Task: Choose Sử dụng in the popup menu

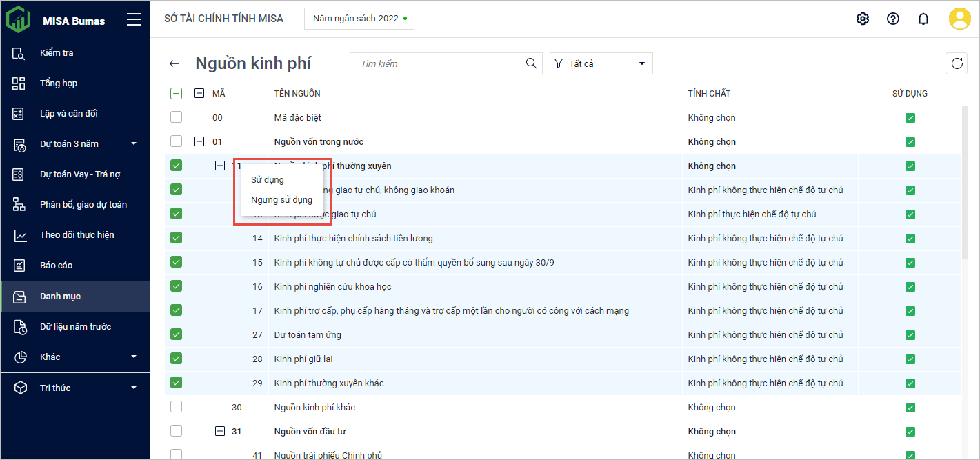Action: [268, 179]
